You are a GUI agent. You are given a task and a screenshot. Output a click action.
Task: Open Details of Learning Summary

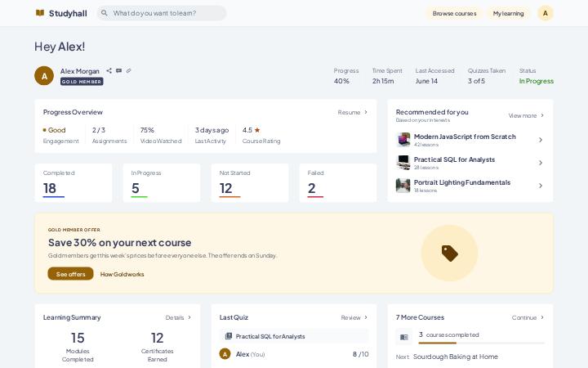click(175, 317)
